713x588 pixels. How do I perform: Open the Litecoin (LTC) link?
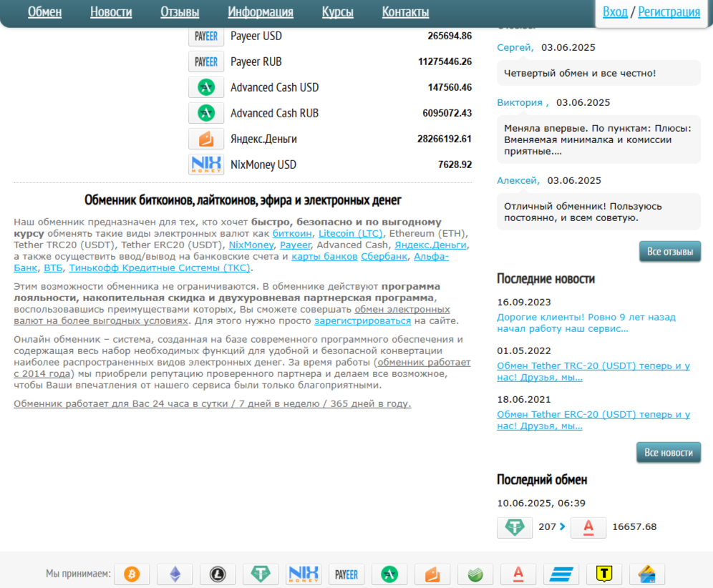pos(351,234)
